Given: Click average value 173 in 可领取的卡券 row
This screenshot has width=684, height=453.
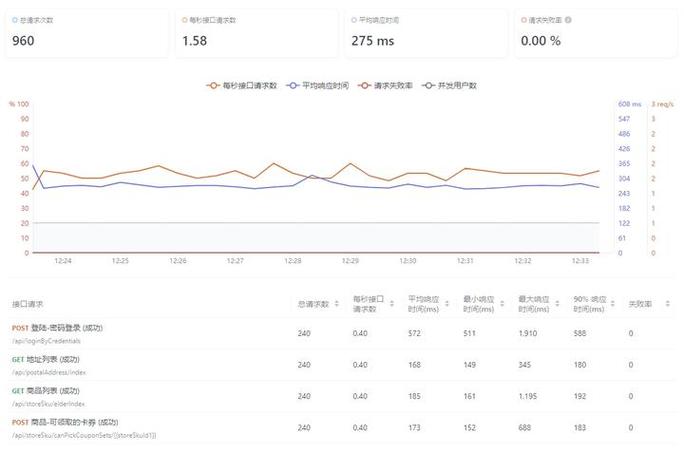Looking at the screenshot, I should (x=414, y=428).
